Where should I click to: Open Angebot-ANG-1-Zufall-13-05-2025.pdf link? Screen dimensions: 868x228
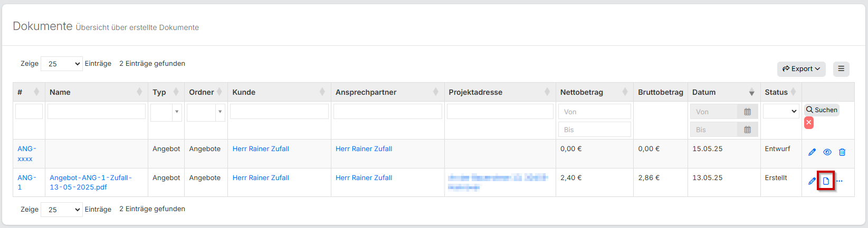[90, 182]
